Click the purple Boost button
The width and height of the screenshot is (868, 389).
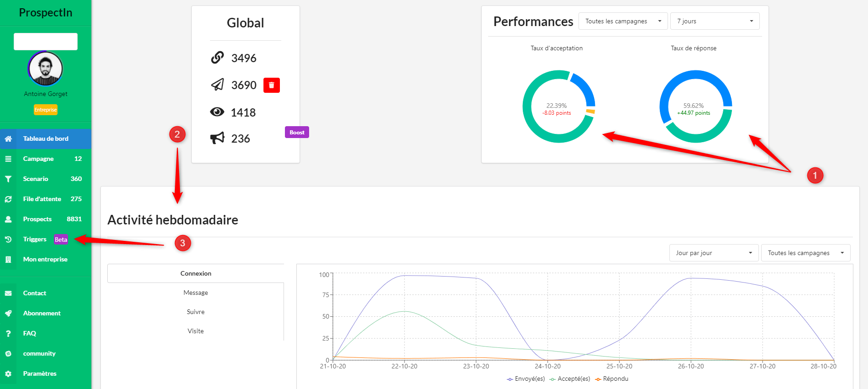click(x=297, y=132)
